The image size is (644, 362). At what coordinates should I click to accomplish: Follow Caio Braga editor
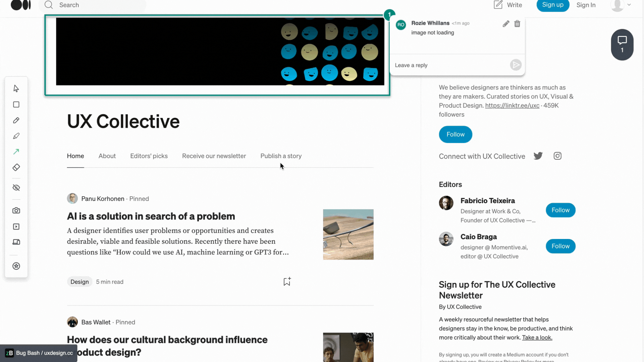[561, 246]
